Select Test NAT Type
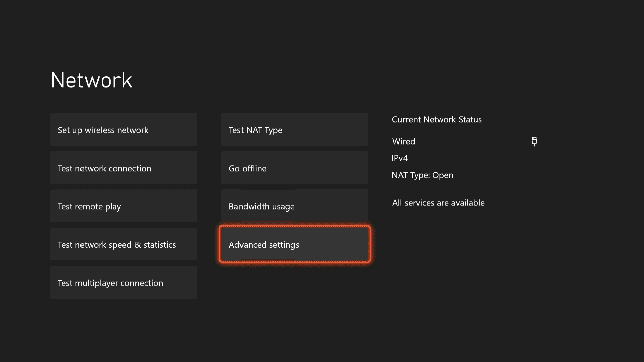 click(x=294, y=130)
